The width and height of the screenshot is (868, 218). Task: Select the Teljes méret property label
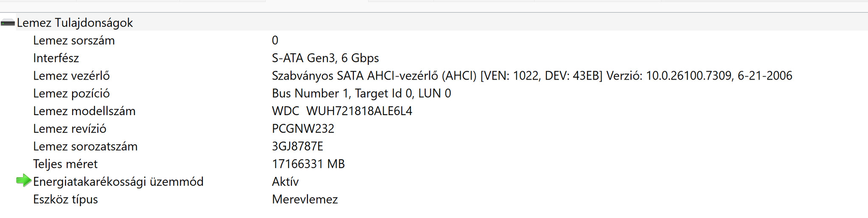coord(65,164)
